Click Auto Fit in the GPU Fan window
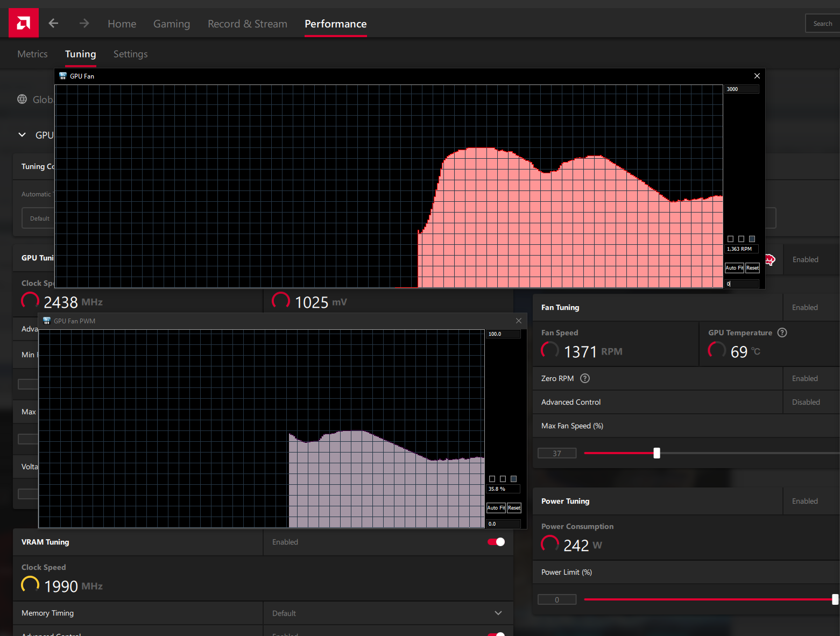Image resolution: width=840 pixels, height=636 pixels. [x=735, y=268]
